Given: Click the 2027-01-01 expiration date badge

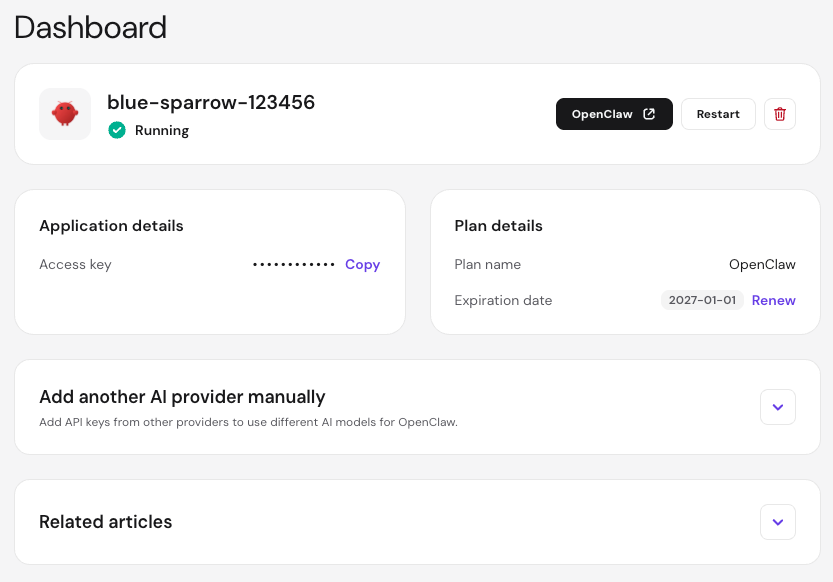Looking at the screenshot, I should [x=702, y=300].
